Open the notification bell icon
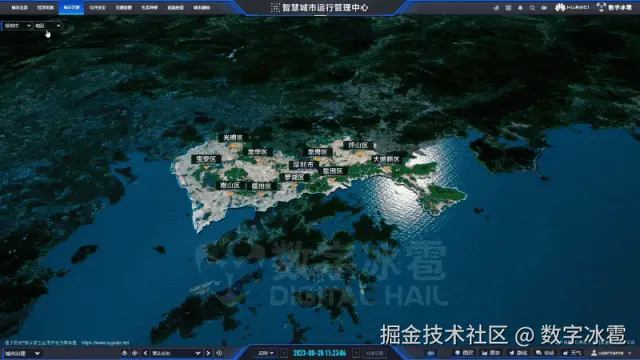This screenshot has height=360, width=640. [520, 8]
